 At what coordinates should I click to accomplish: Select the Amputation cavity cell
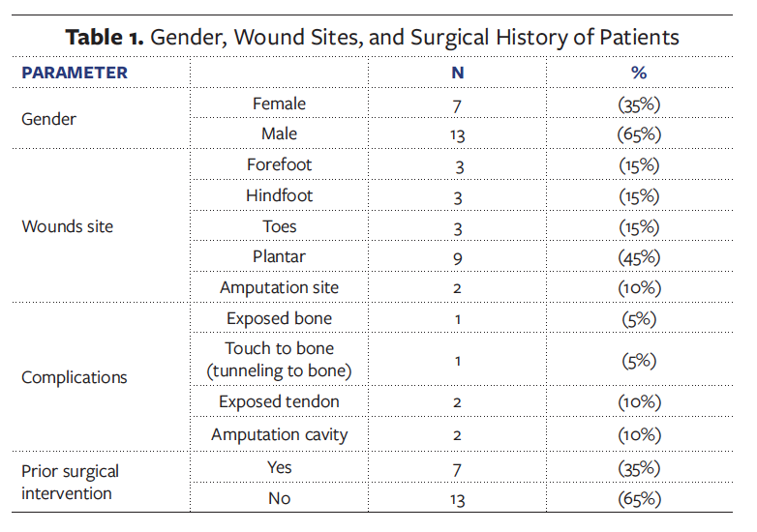279,434
